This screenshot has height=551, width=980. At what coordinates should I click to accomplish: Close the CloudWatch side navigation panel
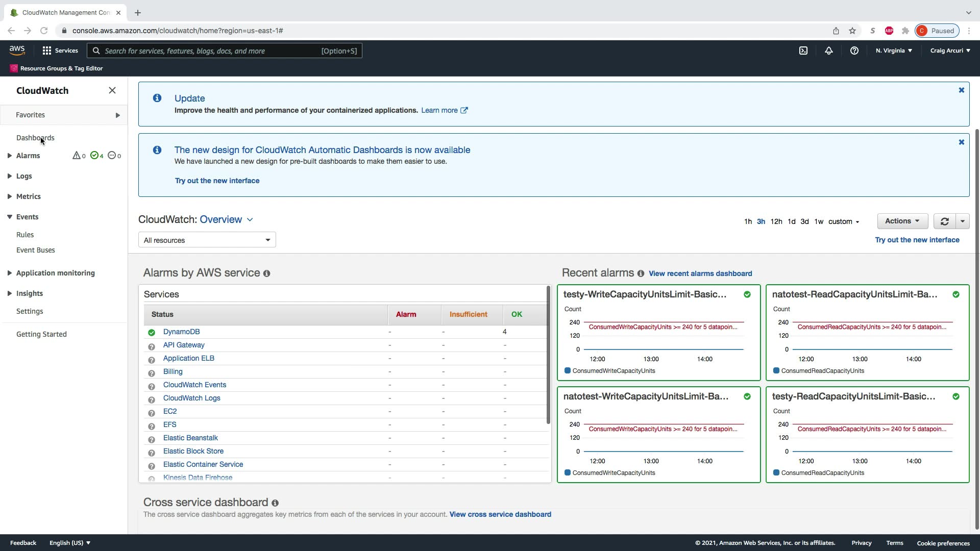112,90
